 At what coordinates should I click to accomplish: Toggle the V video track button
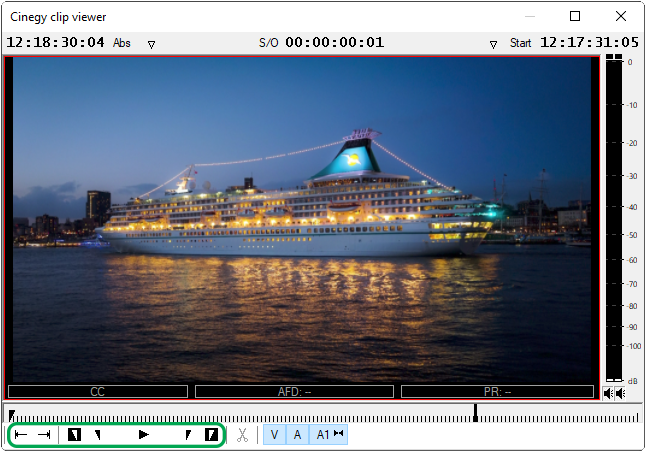tap(274, 435)
